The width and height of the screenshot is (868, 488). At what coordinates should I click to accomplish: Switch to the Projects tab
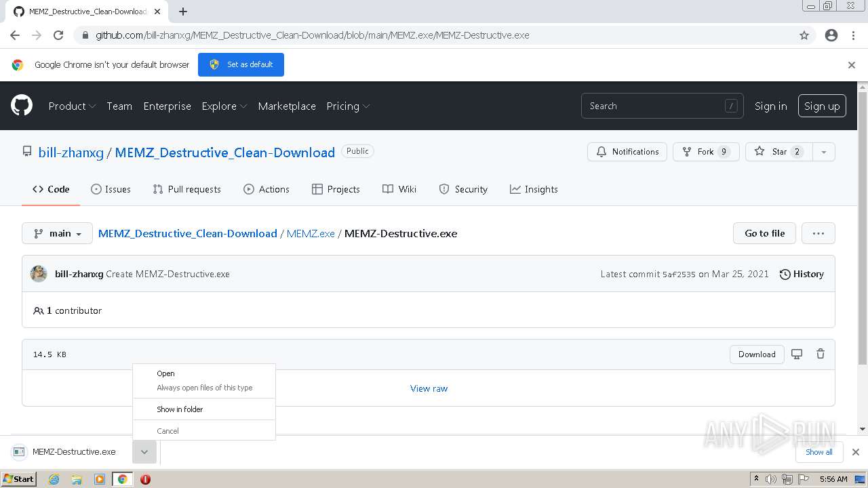pos(336,189)
